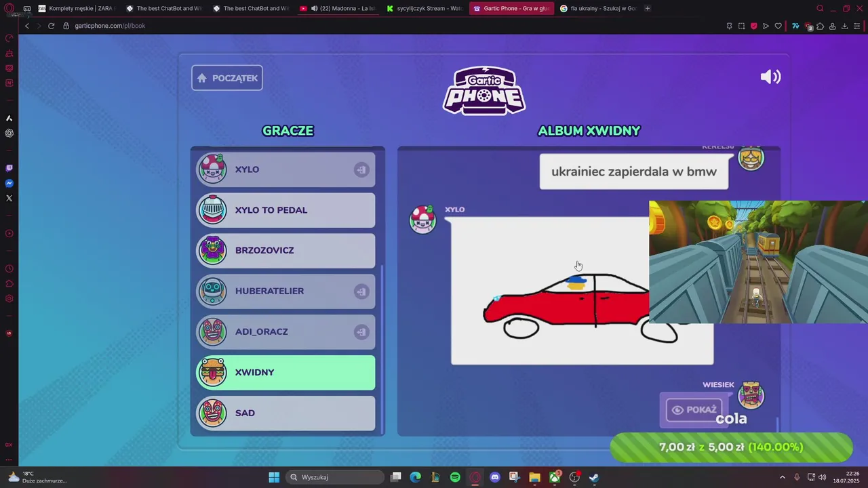
Task: Select player SAD in the list
Action: pos(285,413)
